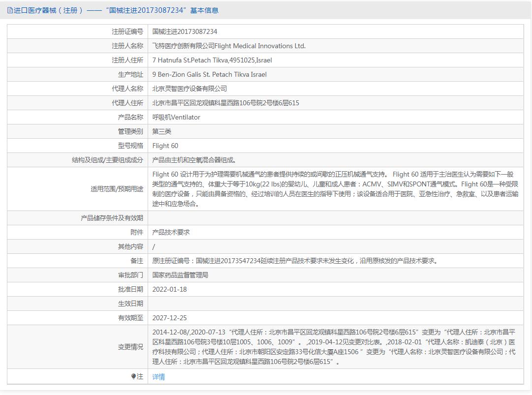Select agent name 北京灵智医疗设备有限公司
This screenshot has width=532, height=395.
coord(189,89)
